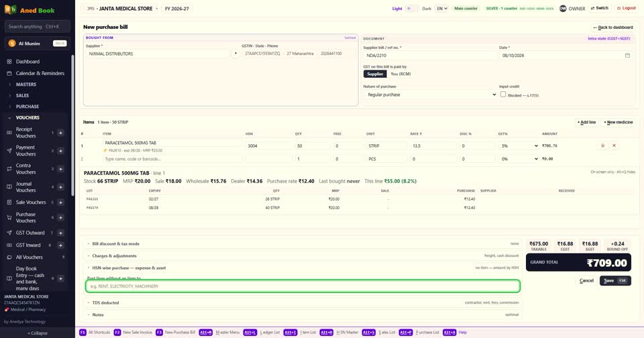Expand TDS deducted section
The image size is (644, 338).
coord(303,302)
